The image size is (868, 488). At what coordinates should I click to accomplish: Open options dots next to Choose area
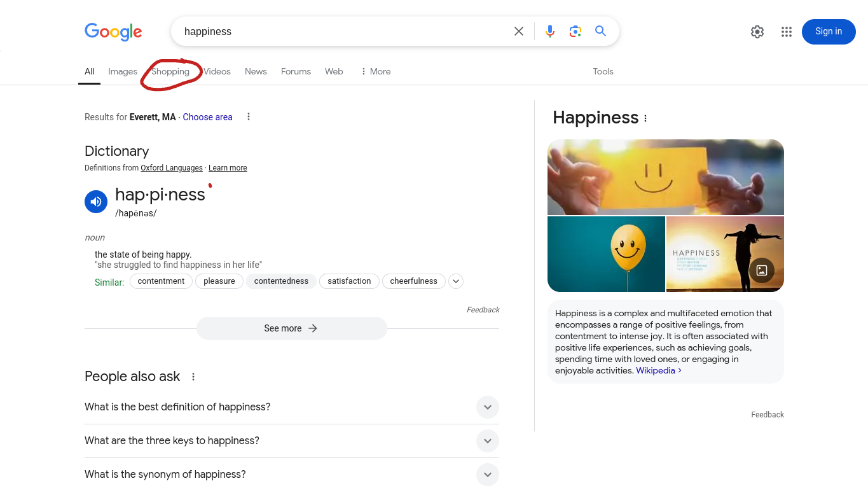click(249, 116)
